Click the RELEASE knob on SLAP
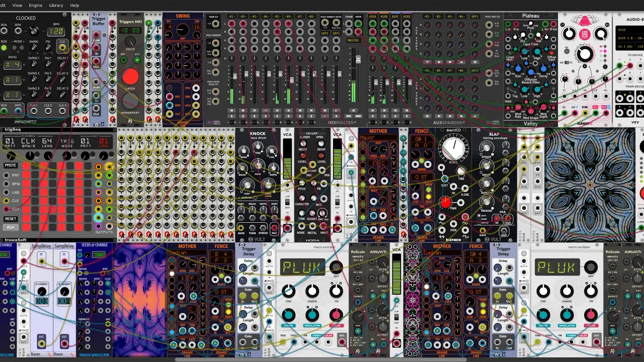 486,202
